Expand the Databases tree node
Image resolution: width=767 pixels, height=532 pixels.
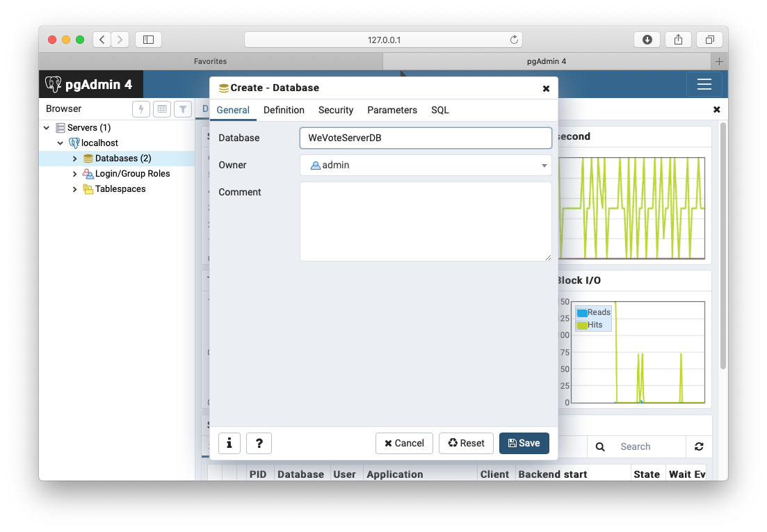tap(74, 159)
